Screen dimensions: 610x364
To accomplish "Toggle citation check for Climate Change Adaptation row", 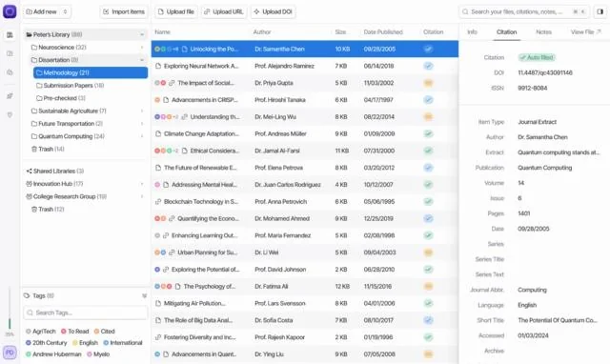I will tap(428, 133).
